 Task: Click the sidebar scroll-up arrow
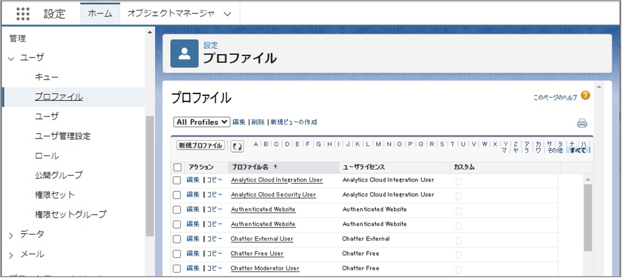click(150, 32)
